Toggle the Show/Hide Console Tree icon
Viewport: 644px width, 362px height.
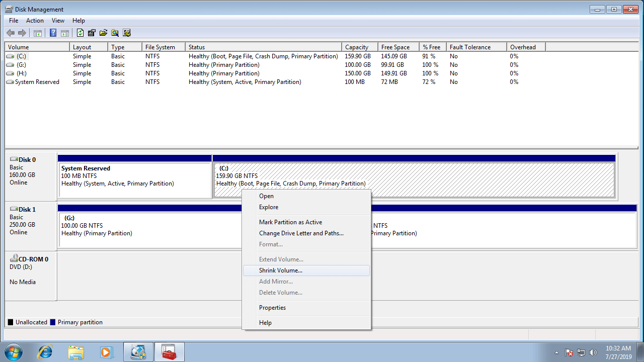[38, 33]
